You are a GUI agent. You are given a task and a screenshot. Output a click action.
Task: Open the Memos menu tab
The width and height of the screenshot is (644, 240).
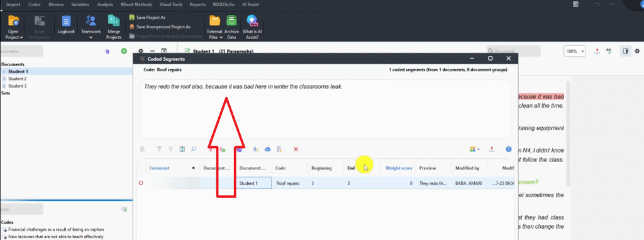click(x=56, y=4)
